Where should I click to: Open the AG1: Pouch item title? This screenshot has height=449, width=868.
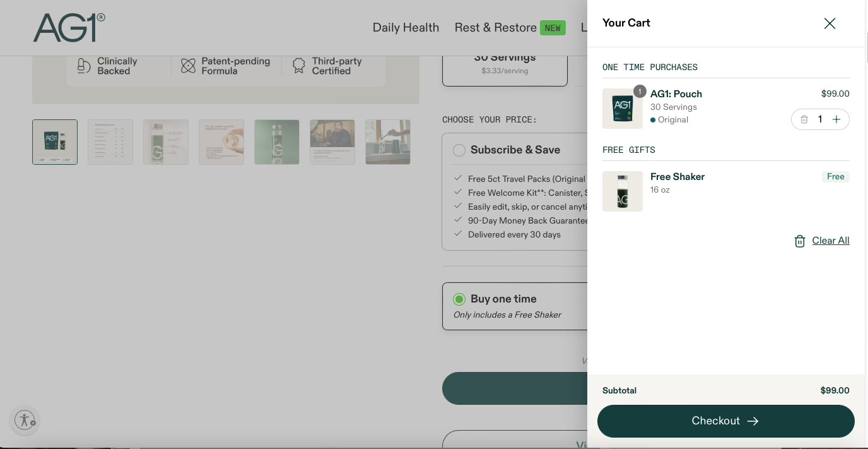[676, 93]
